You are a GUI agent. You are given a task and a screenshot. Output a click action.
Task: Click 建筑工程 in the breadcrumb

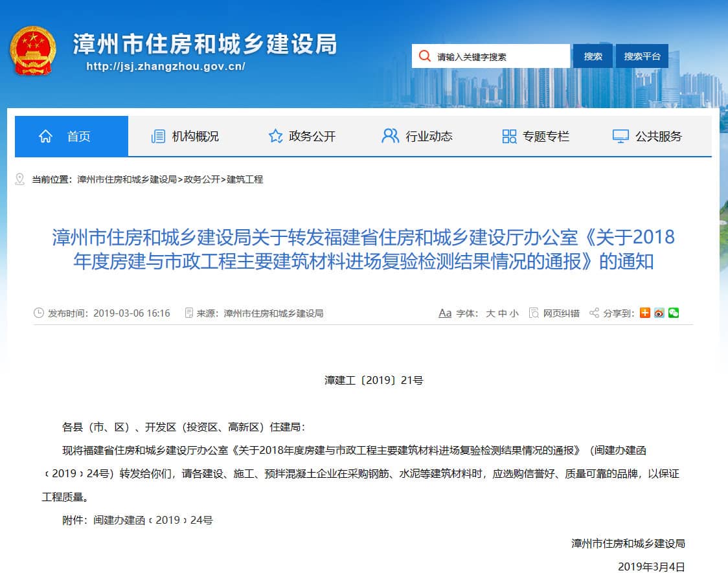245,179
